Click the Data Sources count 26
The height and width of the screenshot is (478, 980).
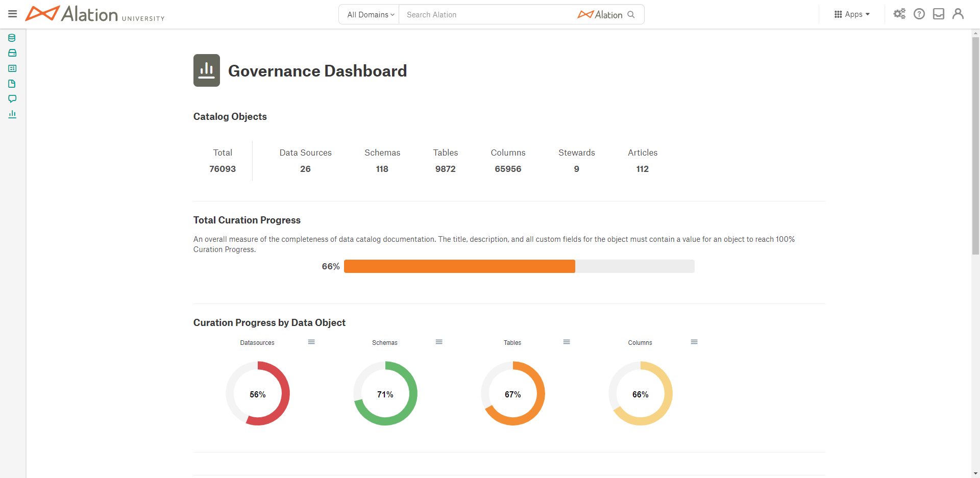305,169
